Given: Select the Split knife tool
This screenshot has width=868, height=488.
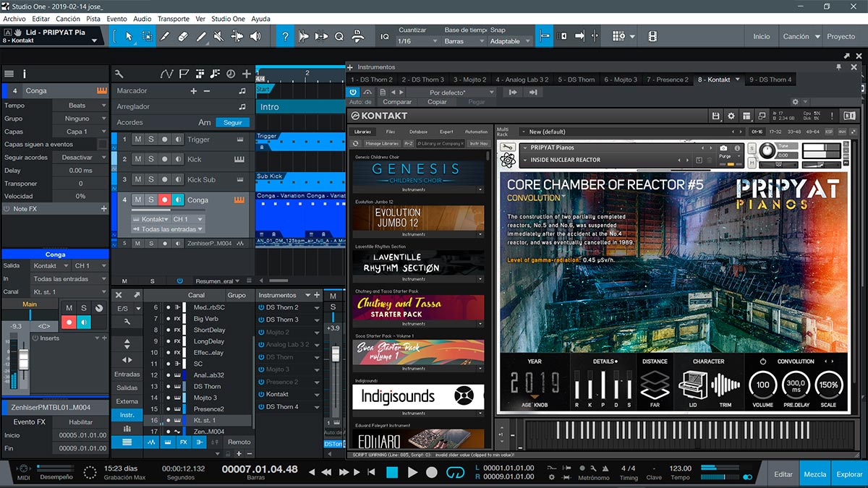Looking at the screenshot, I should [165, 36].
